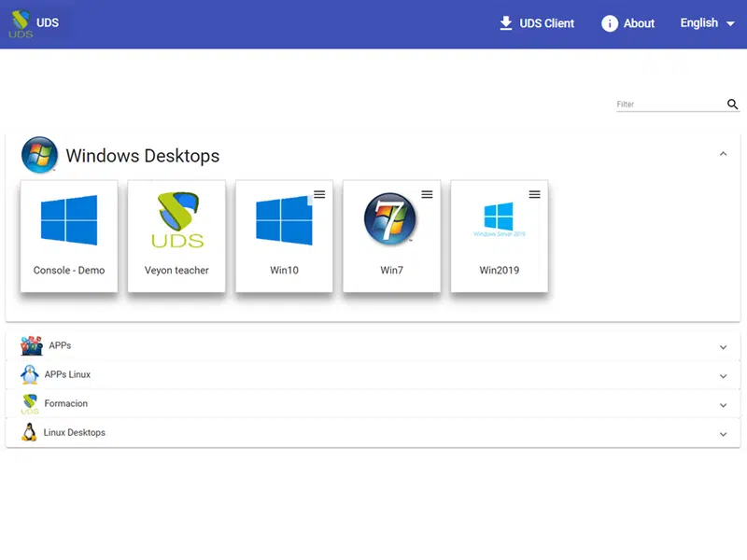Launch the Veyon teacher UDS icon
The height and width of the screenshot is (560, 747).
click(x=177, y=220)
